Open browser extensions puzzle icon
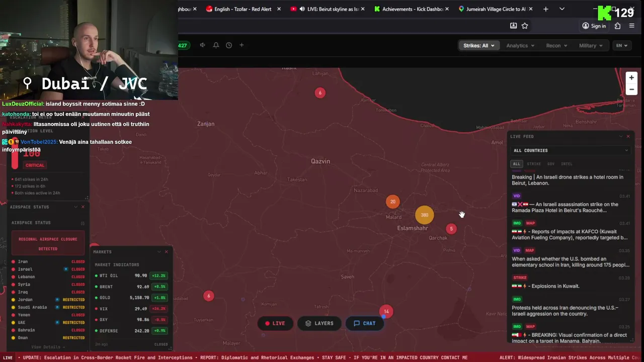The image size is (644, 362). point(618,26)
